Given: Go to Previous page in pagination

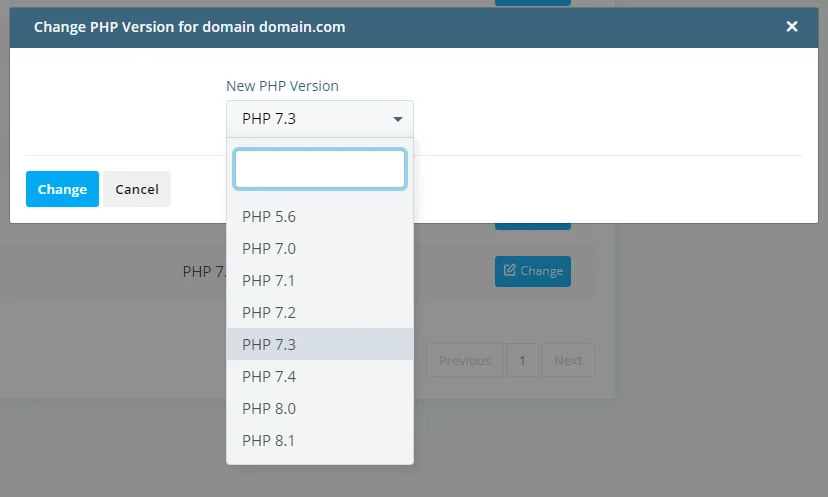Looking at the screenshot, I should pyautogui.click(x=465, y=360).
